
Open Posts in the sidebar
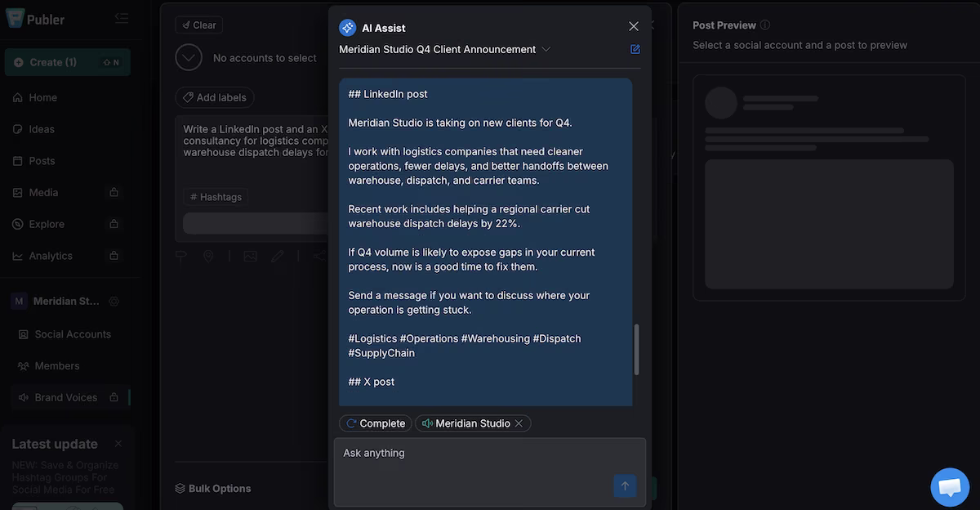42,161
